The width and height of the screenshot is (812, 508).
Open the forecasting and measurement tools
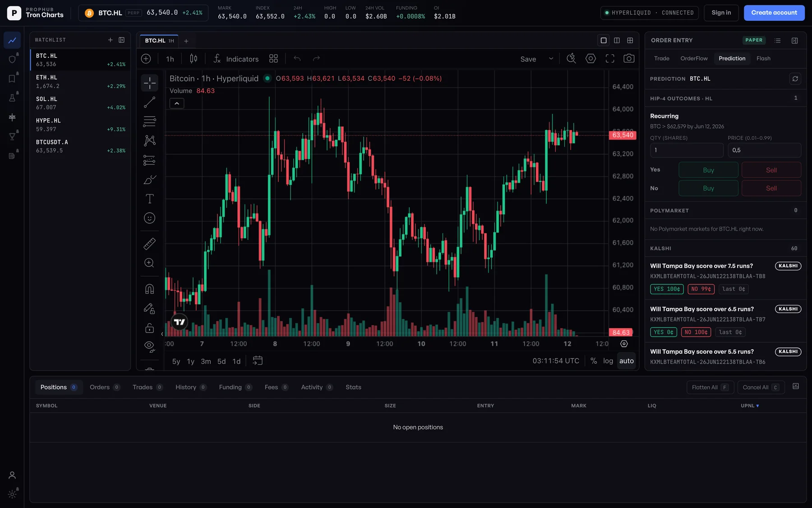149,160
